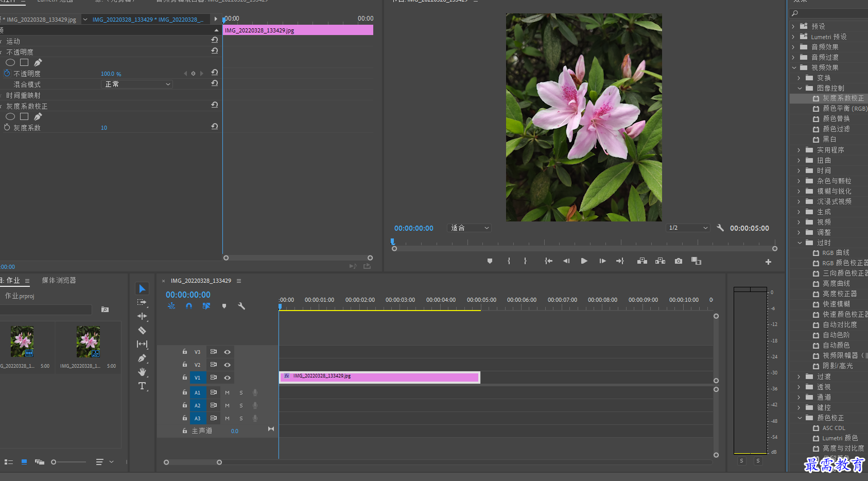
Task: Select the pink clip on V1 track
Action: 379,377
